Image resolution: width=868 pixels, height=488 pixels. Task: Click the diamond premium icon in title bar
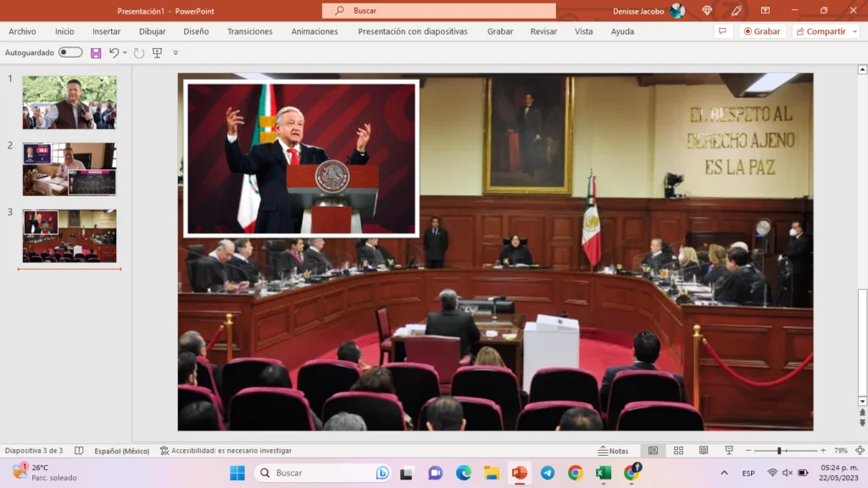click(x=707, y=10)
